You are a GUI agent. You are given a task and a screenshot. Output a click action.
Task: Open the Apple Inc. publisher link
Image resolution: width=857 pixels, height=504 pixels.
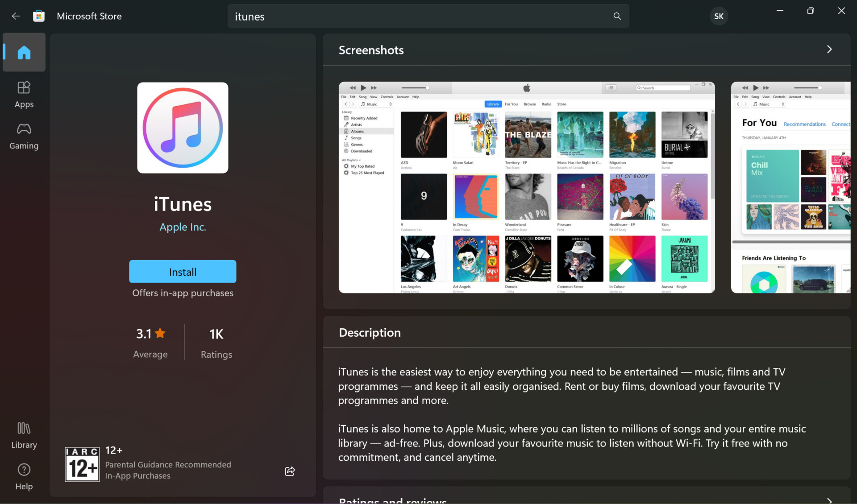coord(183,227)
